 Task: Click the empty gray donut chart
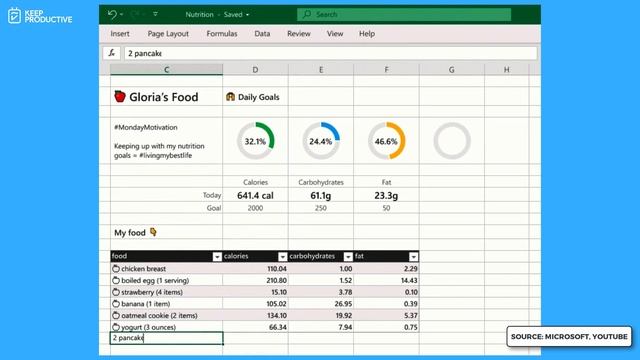tap(452, 141)
